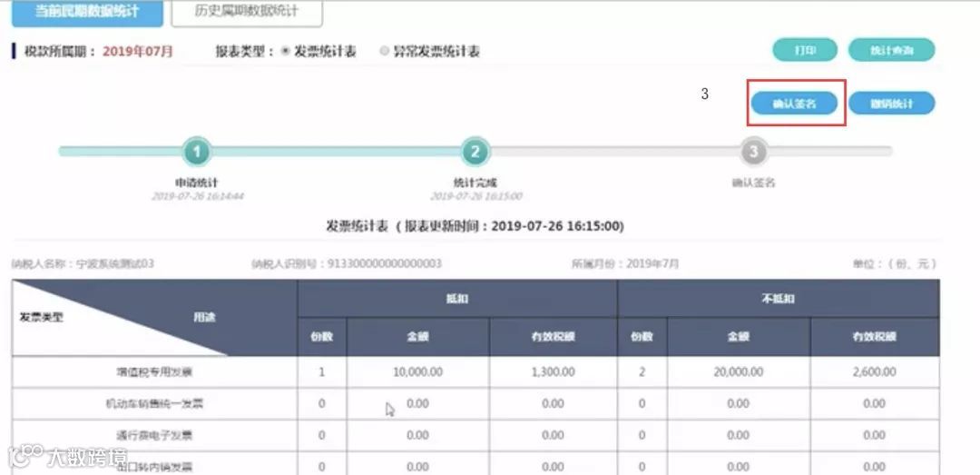
Task: Click the 金额 header under 抵扣
Action: (418, 337)
